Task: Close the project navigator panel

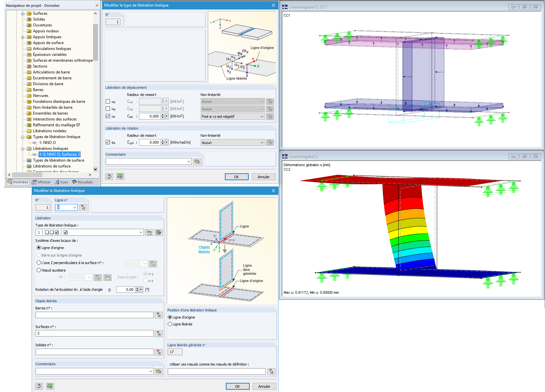Action: (x=97, y=6)
